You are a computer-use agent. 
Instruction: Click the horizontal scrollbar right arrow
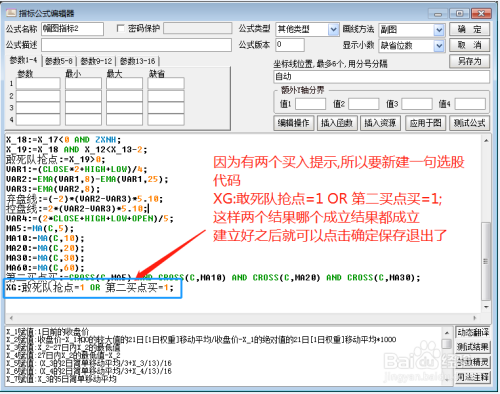coord(475,318)
